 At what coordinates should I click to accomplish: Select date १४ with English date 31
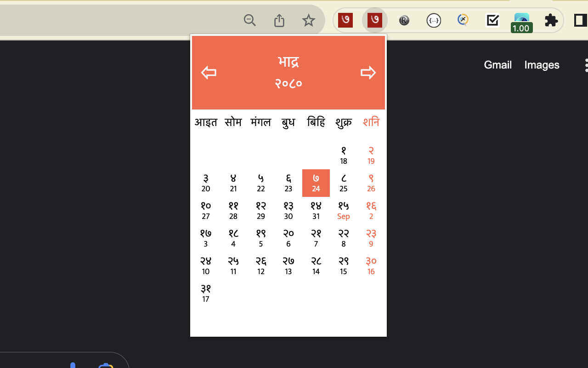click(316, 211)
